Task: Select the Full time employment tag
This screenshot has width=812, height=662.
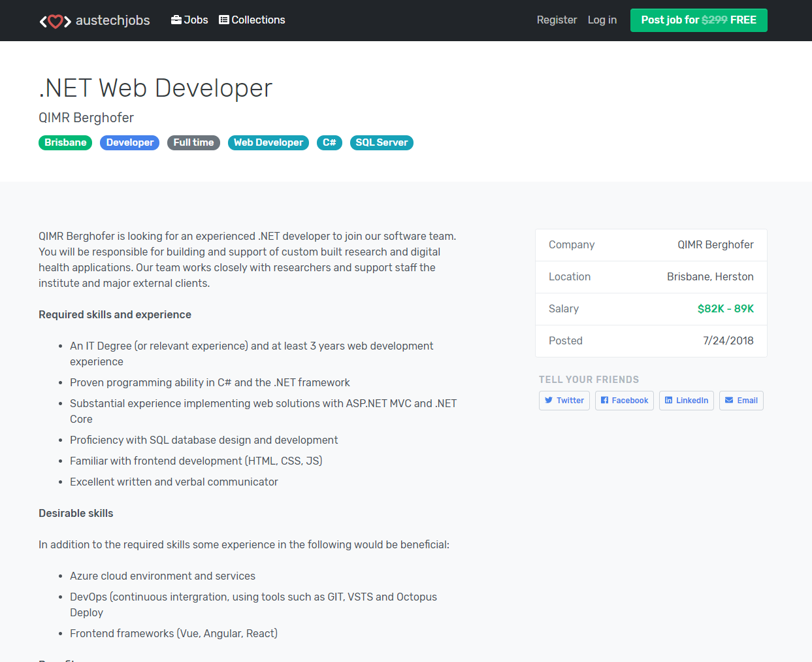Action: point(193,142)
